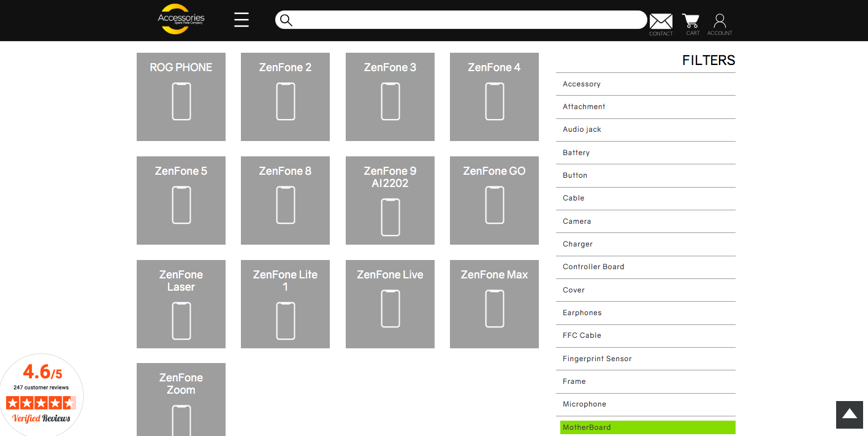
Task: Open the ZenFone 9 AI2202 tile
Action: [x=390, y=201]
